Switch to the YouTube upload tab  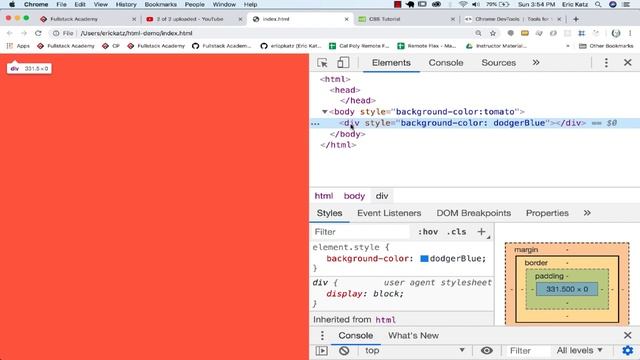pos(193,19)
